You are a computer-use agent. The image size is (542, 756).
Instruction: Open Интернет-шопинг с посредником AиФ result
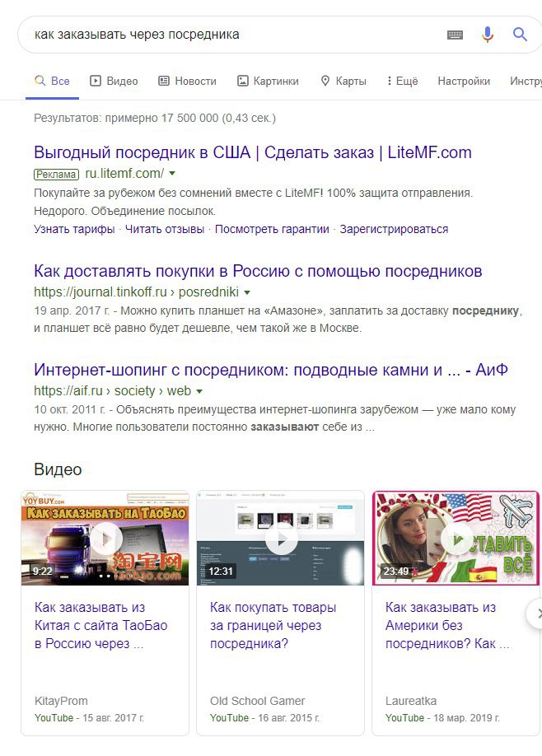270,370
